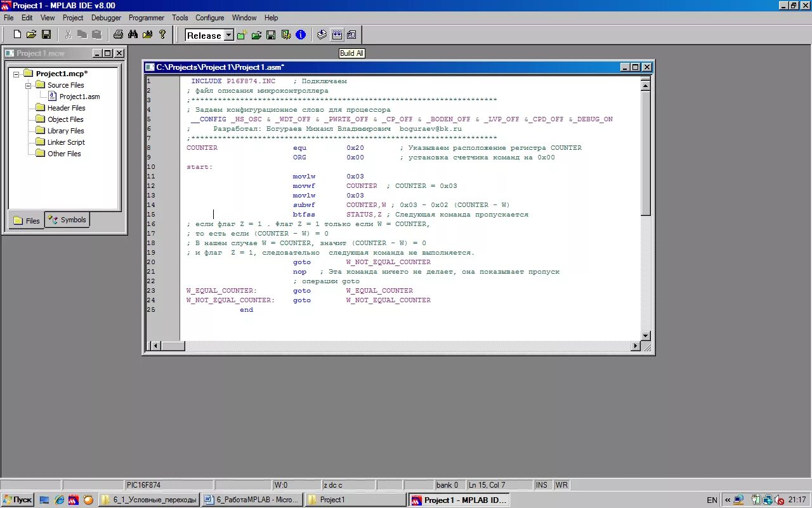Click the Save Workspace icon

tap(271, 35)
